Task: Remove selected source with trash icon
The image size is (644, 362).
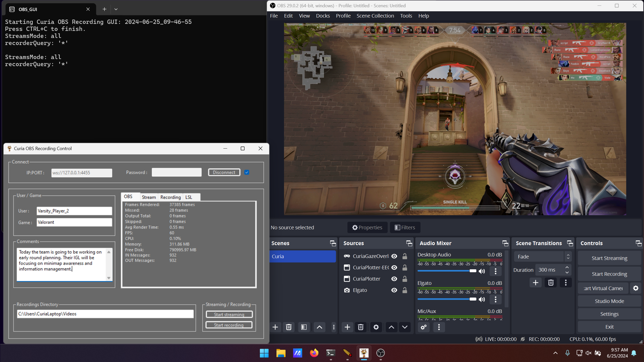Action: [361, 327]
